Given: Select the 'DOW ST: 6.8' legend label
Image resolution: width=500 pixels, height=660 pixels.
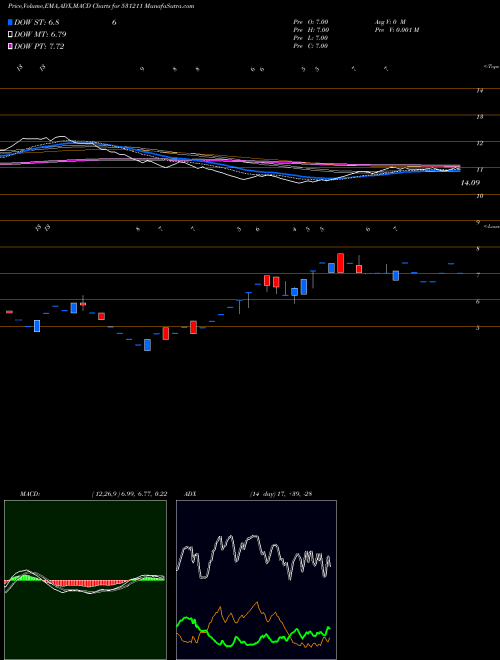Looking at the screenshot, I should click(39, 22).
